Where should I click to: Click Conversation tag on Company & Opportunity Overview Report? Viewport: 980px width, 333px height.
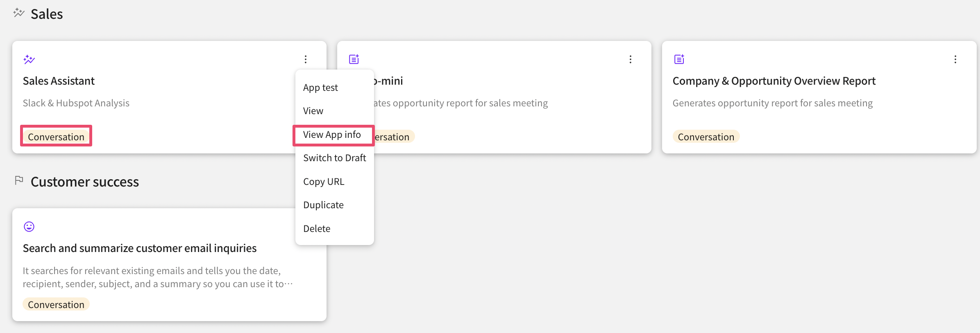pos(706,137)
